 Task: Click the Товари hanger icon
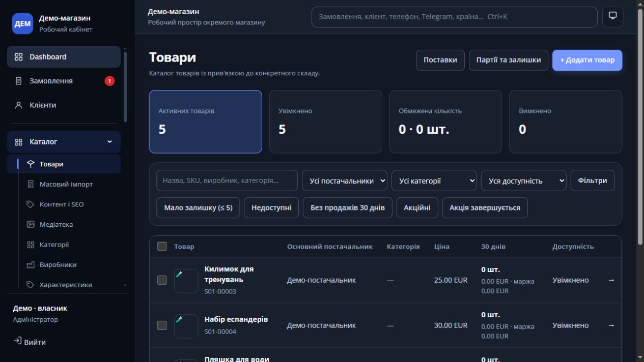pos(31,164)
